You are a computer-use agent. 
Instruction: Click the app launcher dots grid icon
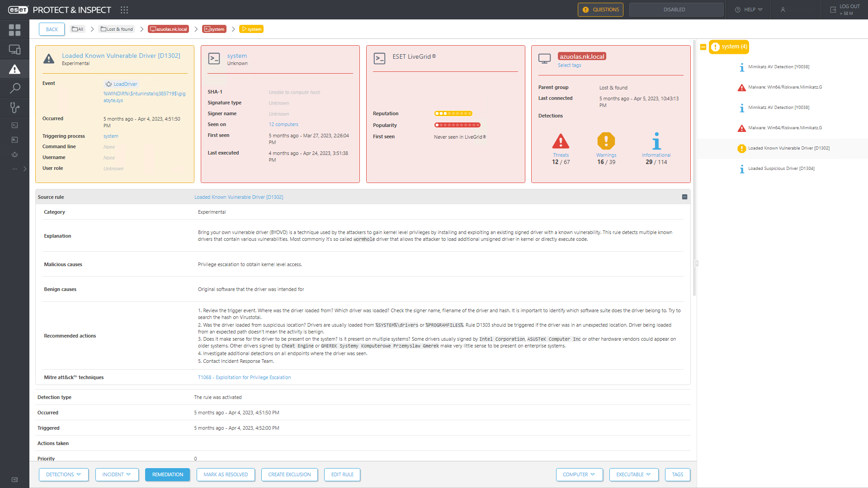[124, 9]
